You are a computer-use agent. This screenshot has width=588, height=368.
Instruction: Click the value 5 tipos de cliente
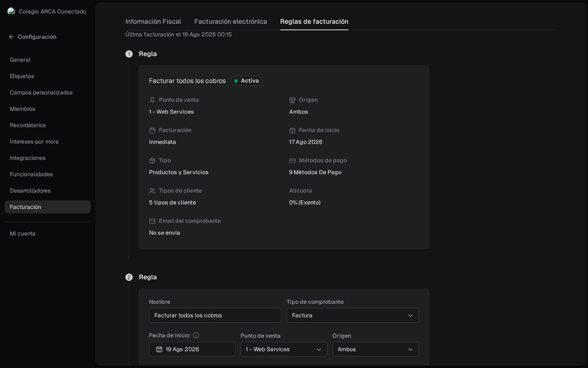click(173, 202)
